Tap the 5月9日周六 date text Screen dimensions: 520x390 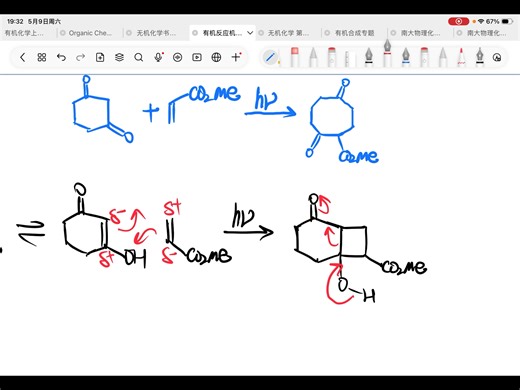(x=44, y=22)
